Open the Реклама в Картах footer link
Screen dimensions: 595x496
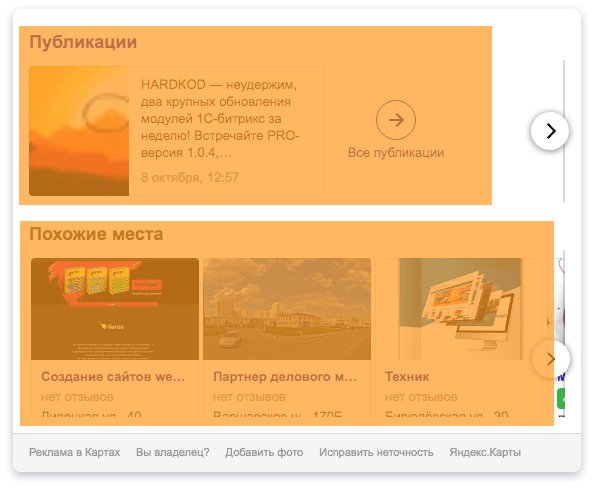click(74, 452)
